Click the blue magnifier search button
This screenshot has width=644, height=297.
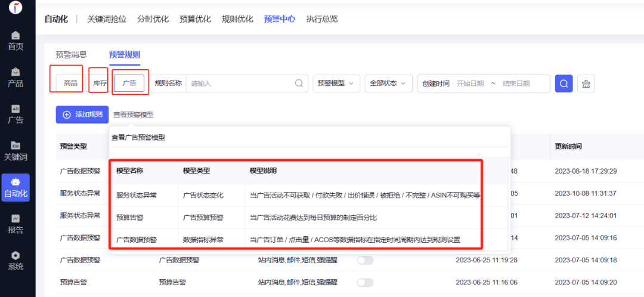pyautogui.click(x=563, y=83)
